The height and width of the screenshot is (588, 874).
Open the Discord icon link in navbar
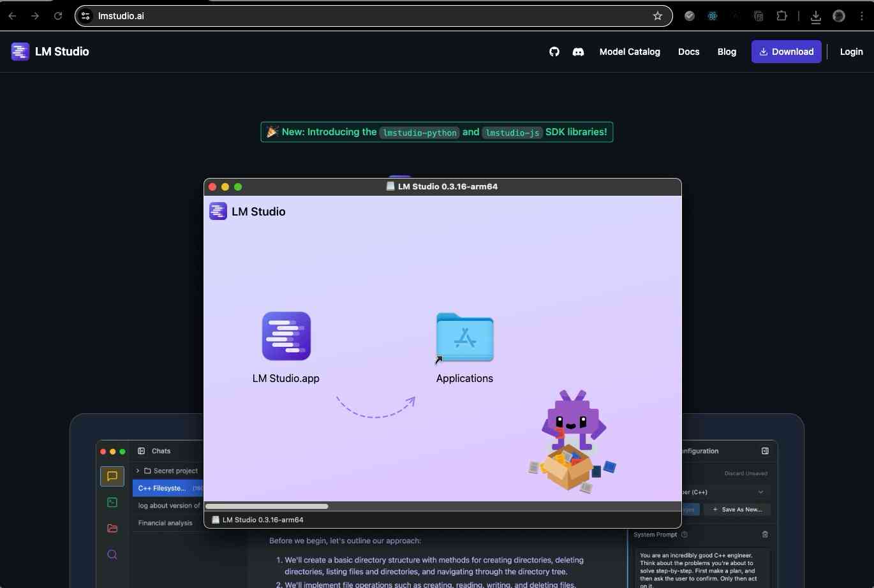click(578, 52)
